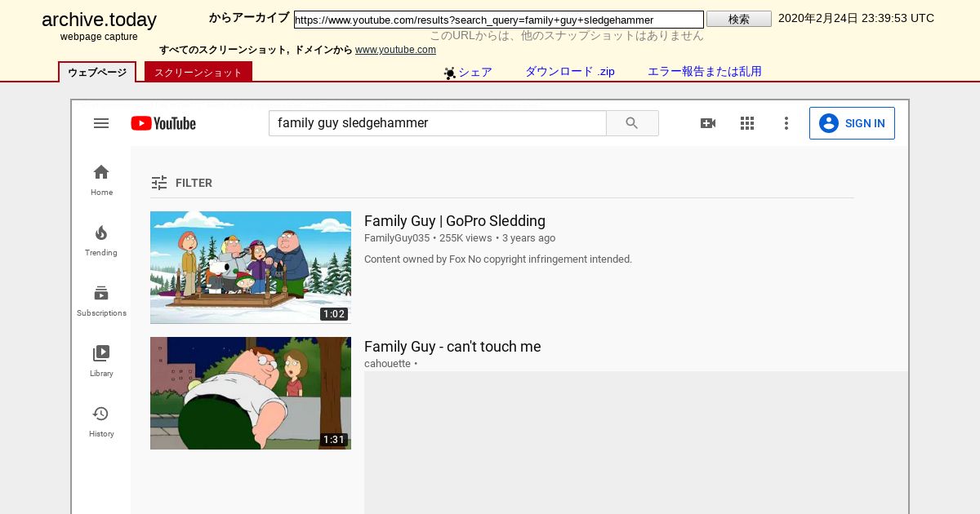Viewport: 980px width, 514px height.
Task: Click the share icon in archive bar
Action: pos(450,73)
